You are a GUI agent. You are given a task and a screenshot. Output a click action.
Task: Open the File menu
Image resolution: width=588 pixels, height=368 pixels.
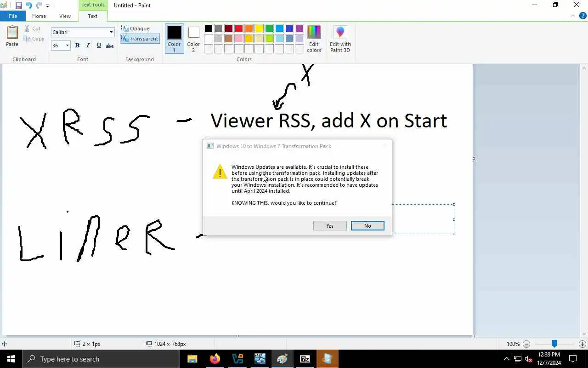[13, 16]
